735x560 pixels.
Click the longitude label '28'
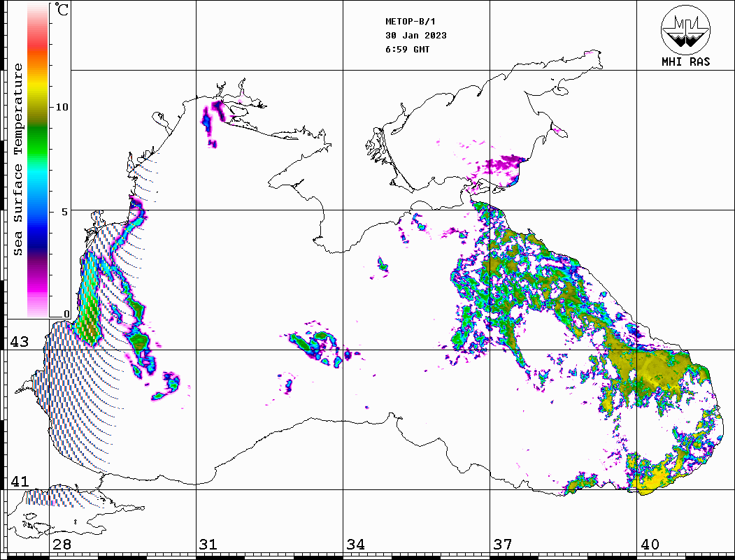tap(62, 544)
